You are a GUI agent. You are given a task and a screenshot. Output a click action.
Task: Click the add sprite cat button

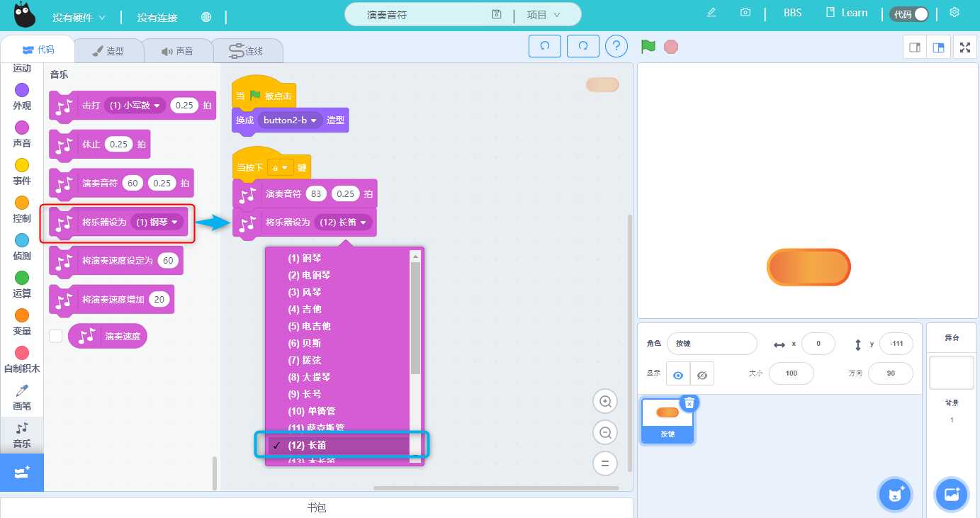[x=895, y=494]
